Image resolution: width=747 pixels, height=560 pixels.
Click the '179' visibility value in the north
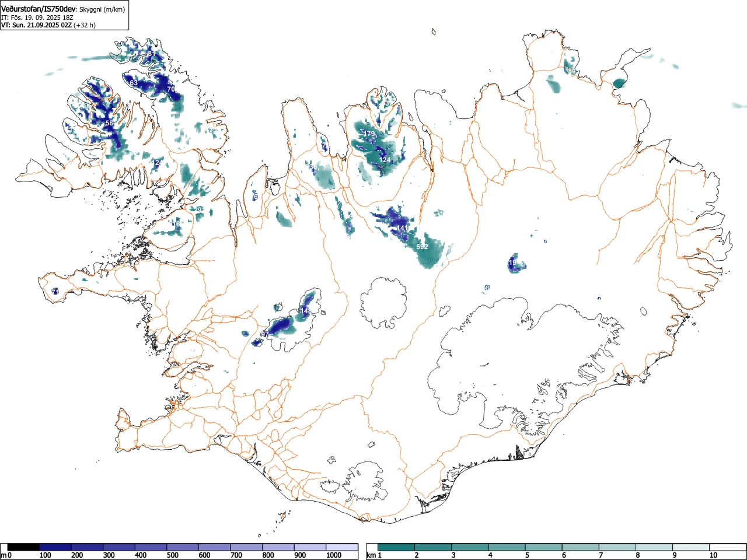click(369, 134)
